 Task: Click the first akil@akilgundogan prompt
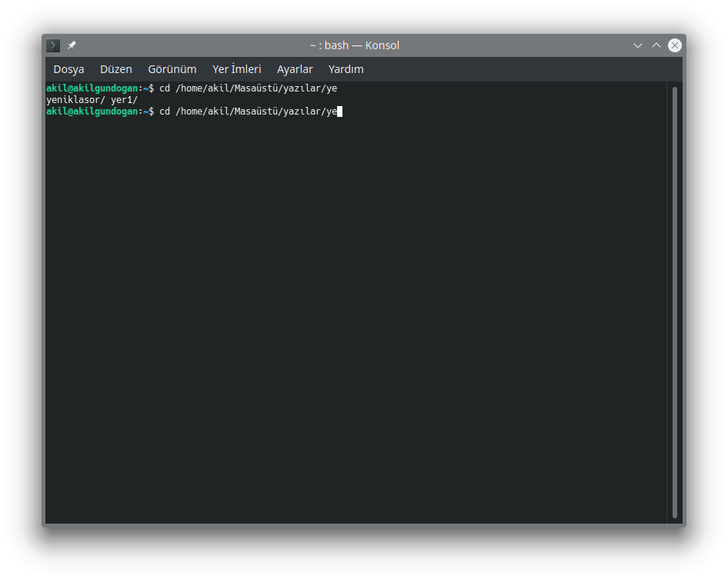pyautogui.click(x=92, y=88)
